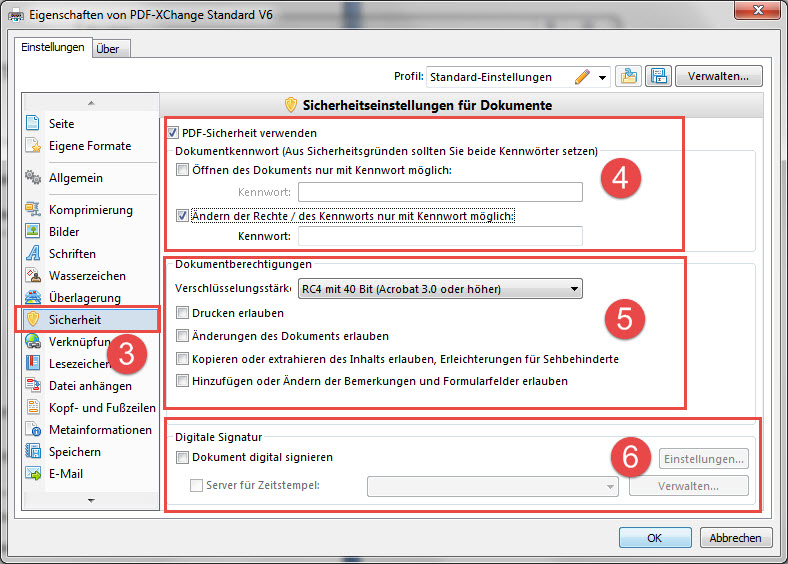Close the Eigenschaften dialog window
The height and width of the screenshot is (564, 788).
(758, 11)
